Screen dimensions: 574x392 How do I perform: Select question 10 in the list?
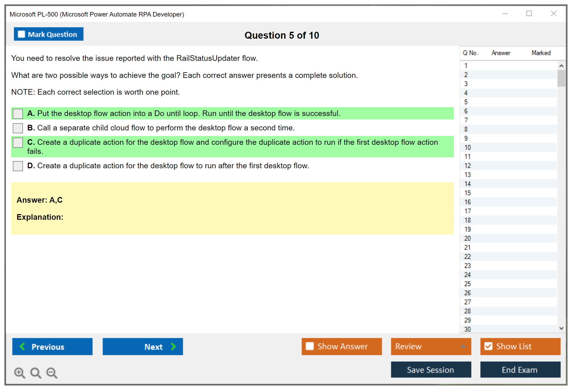click(x=467, y=147)
